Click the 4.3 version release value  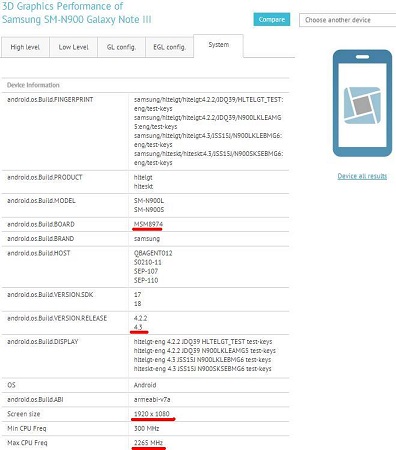tap(138, 327)
